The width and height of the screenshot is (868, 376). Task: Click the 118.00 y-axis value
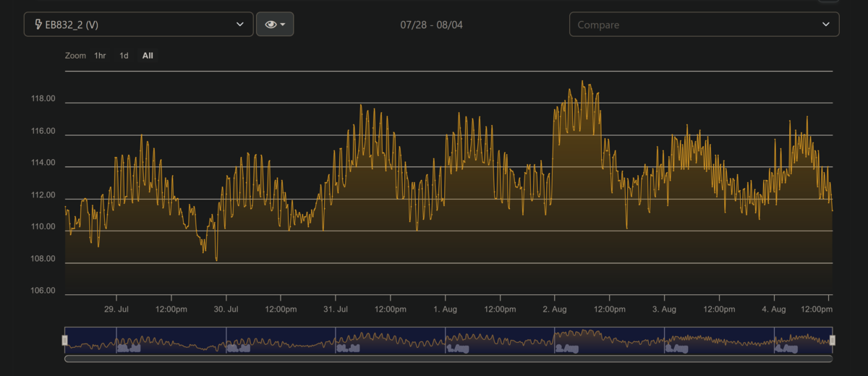(42, 99)
